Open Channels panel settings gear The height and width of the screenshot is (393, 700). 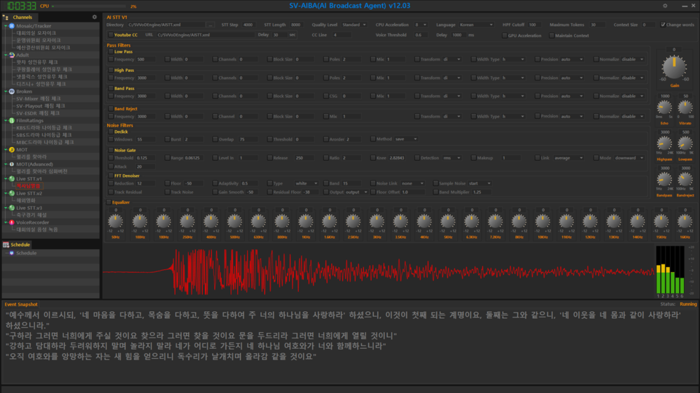click(94, 17)
